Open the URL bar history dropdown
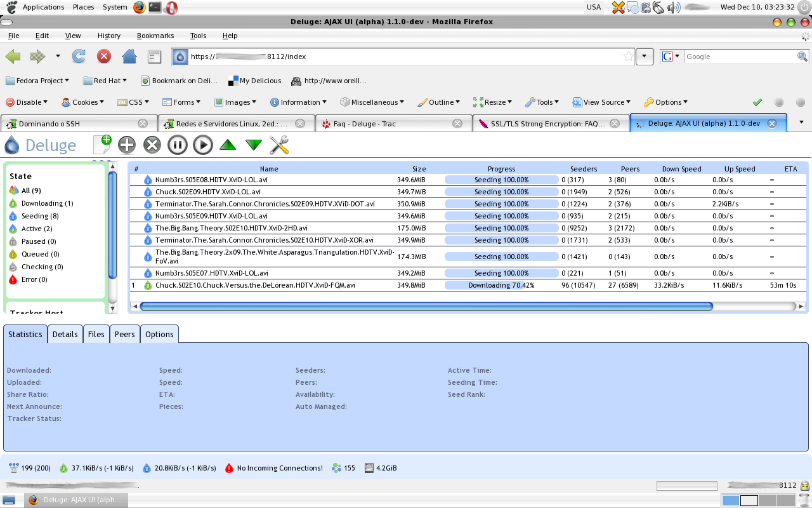812x508 pixels. (645, 57)
